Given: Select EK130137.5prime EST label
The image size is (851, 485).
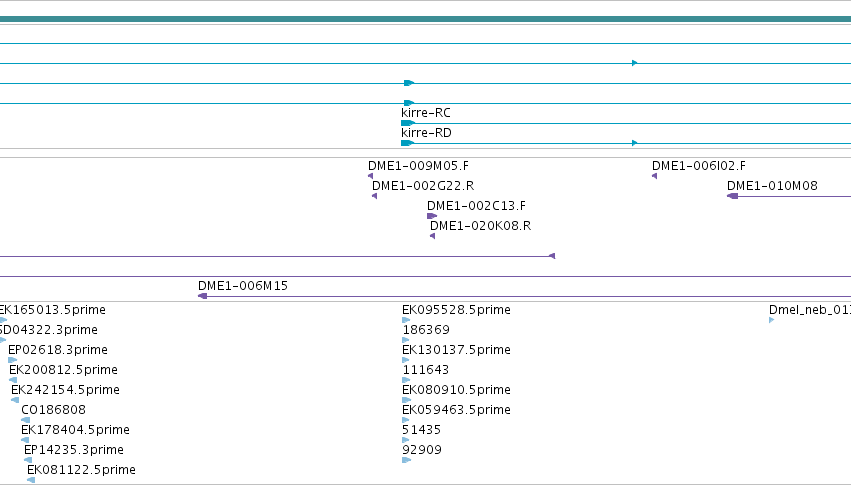Looking at the screenshot, I should click(x=456, y=350).
